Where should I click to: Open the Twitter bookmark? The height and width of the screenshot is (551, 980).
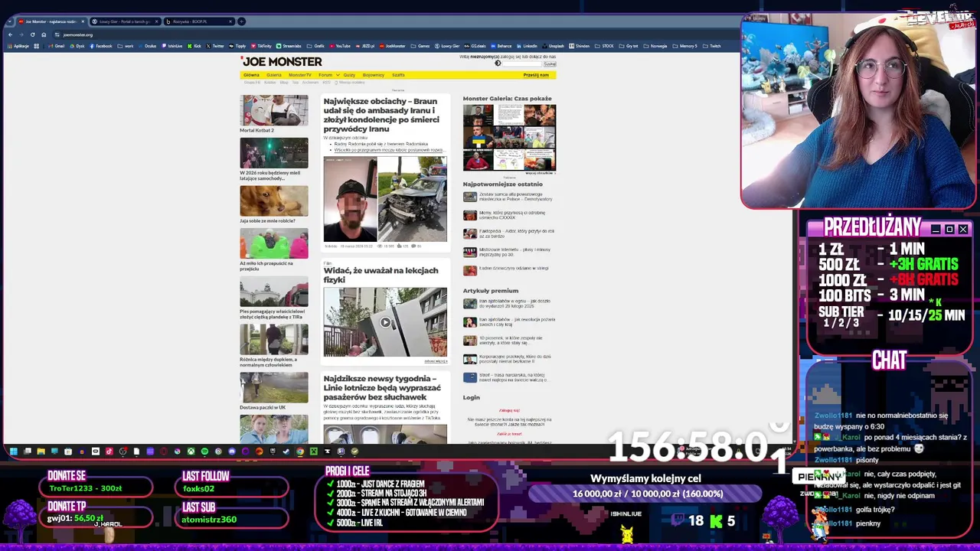click(x=214, y=46)
